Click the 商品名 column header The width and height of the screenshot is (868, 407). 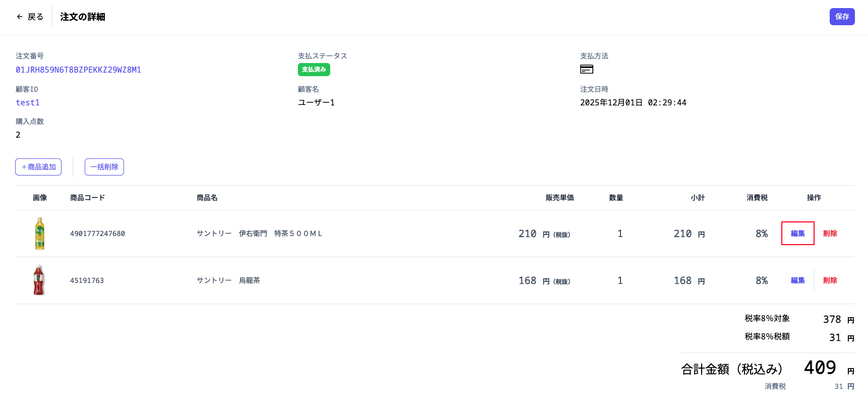click(207, 198)
